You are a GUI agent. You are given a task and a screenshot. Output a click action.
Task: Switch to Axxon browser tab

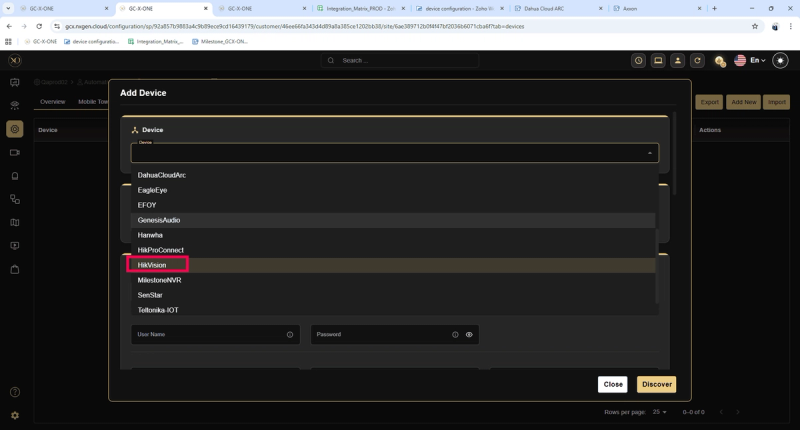coord(658,9)
